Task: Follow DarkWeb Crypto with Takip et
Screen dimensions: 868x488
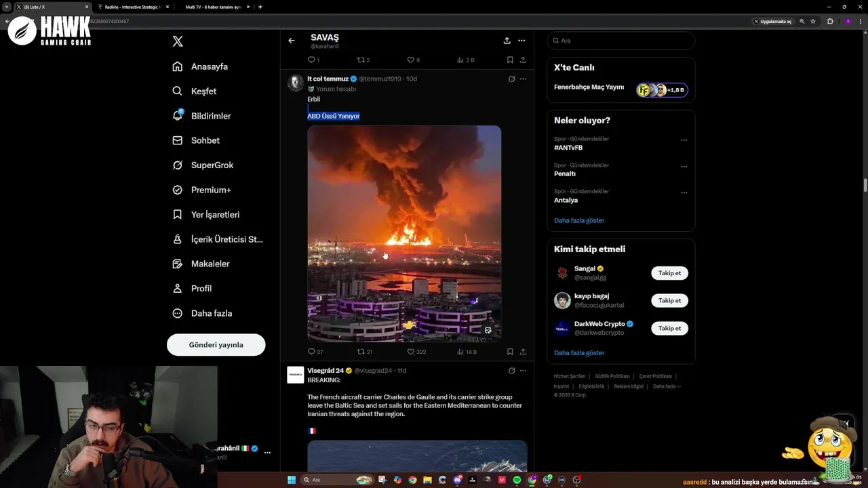Action: pyautogui.click(x=669, y=328)
